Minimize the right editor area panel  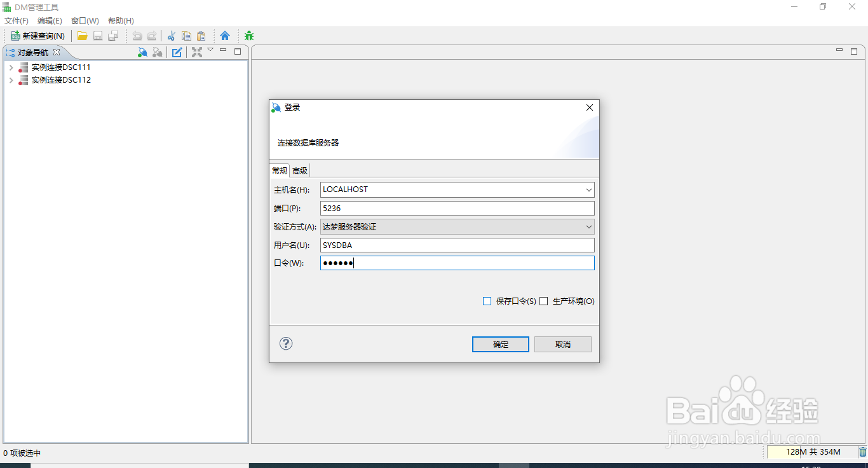click(x=839, y=50)
